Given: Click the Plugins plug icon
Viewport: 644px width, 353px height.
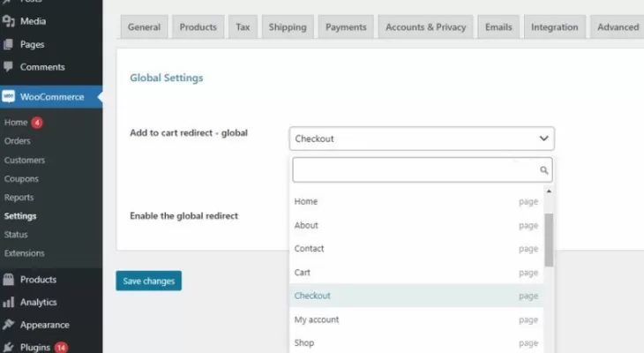Looking at the screenshot, I should point(8,348).
